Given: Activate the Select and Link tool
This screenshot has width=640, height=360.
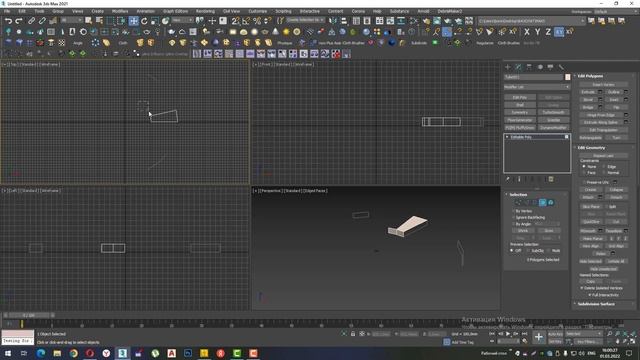Looking at the screenshot, I should pyautogui.click(x=31, y=21).
